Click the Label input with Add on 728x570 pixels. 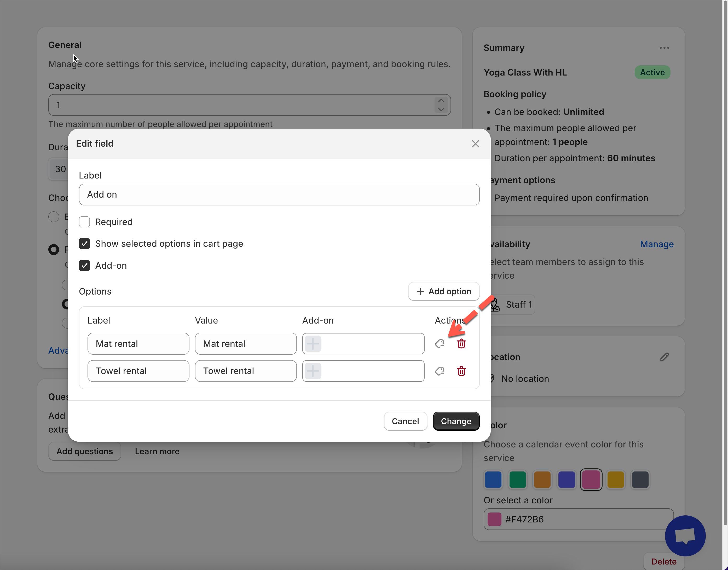(279, 194)
